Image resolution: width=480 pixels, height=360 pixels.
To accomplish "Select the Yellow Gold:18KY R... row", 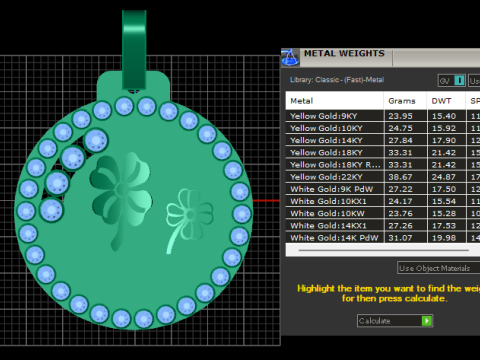I will coord(383,165).
